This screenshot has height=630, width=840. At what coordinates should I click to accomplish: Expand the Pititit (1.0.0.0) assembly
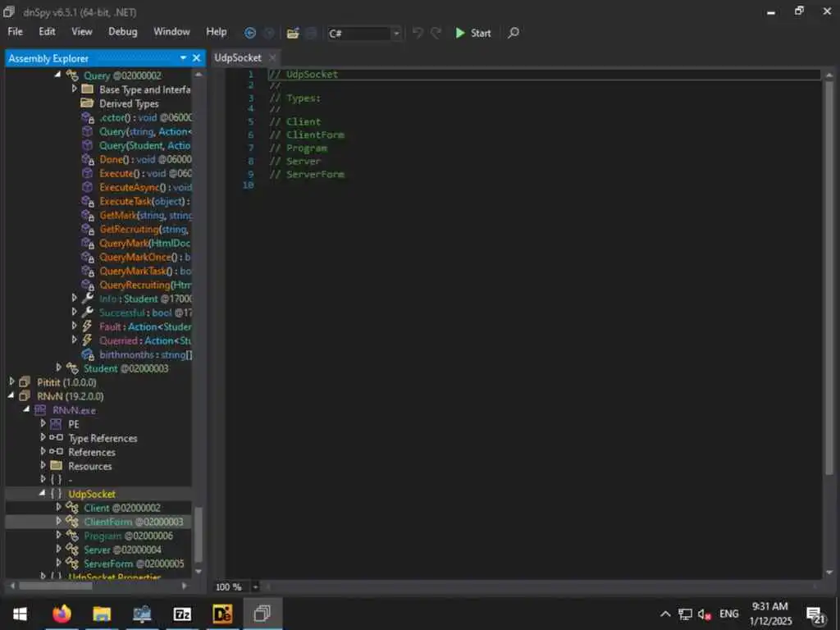pyautogui.click(x=11, y=381)
